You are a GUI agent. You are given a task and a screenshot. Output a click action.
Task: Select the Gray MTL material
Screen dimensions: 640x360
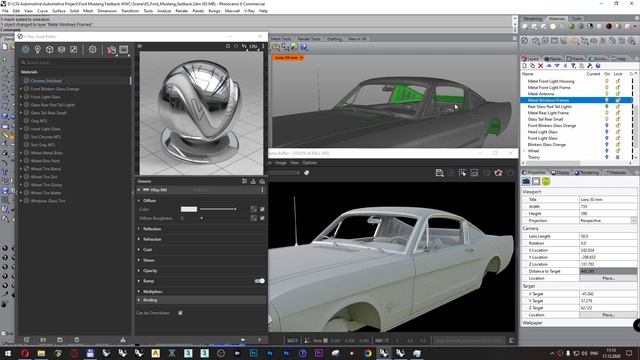point(39,121)
